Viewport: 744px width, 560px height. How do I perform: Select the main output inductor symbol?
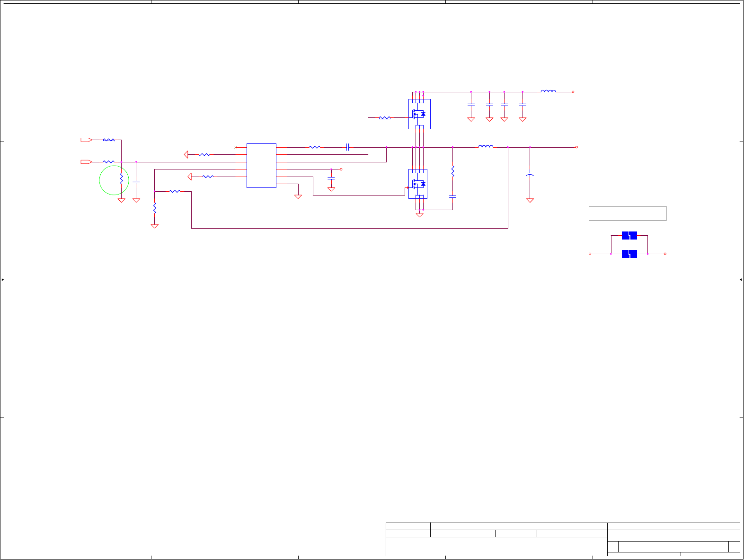(486, 146)
